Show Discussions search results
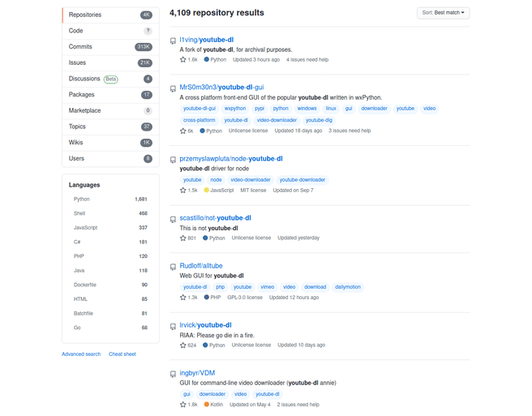 pos(85,79)
